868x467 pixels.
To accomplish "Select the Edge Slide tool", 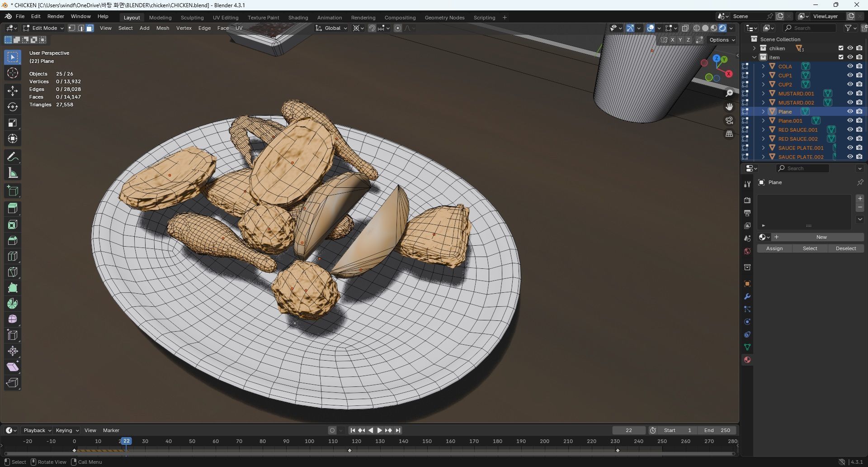I will (x=13, y=335).
